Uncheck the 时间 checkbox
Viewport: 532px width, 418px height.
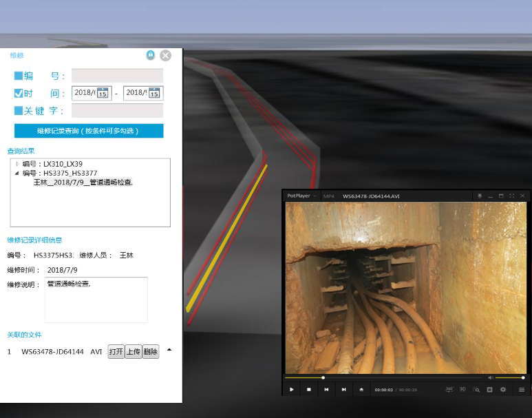coord(19,93)
